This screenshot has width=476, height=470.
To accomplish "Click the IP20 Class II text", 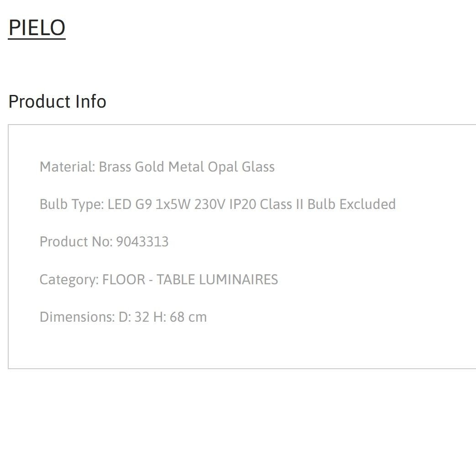I will pyautogui.click(x=266, y=204).
